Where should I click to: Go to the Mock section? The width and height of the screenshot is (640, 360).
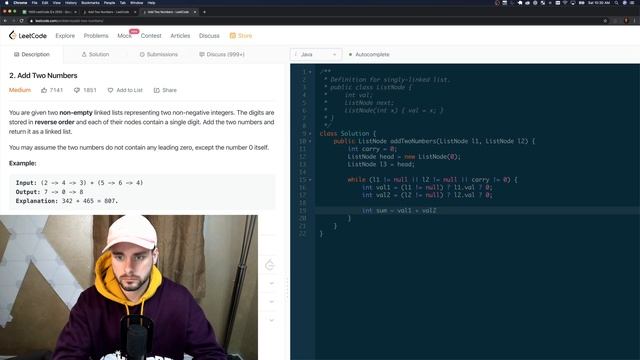tap(124, 36)
